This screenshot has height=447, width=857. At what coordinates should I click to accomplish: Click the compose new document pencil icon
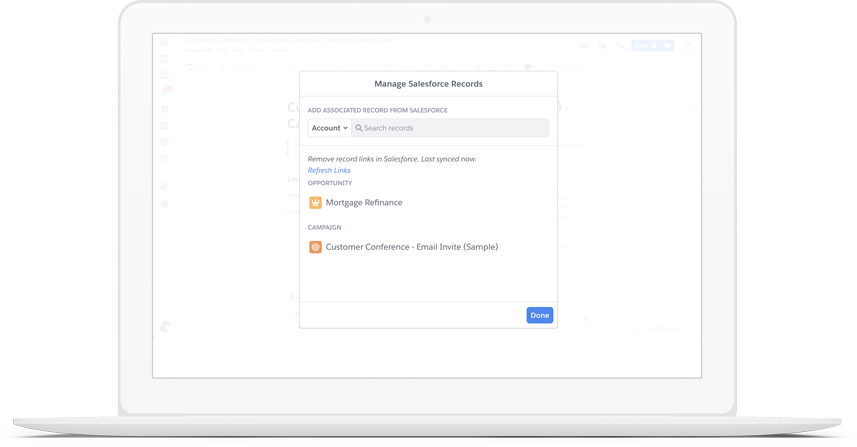(688, 46)
